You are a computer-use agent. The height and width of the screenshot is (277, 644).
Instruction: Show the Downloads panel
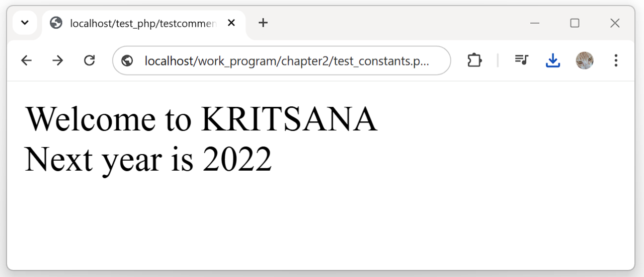553,60
